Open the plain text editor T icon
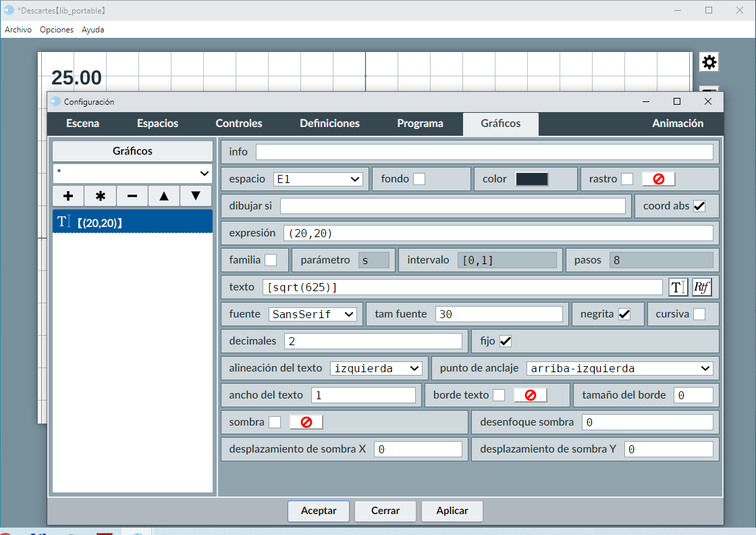This screenshot has height=535, width=756. (x=678, y=287)
